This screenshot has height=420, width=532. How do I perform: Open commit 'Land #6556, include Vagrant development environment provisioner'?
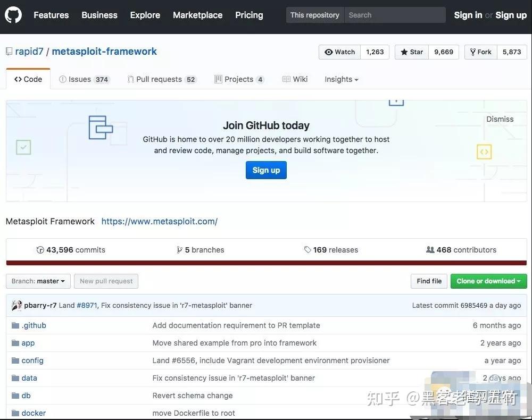tap(271, 360)
